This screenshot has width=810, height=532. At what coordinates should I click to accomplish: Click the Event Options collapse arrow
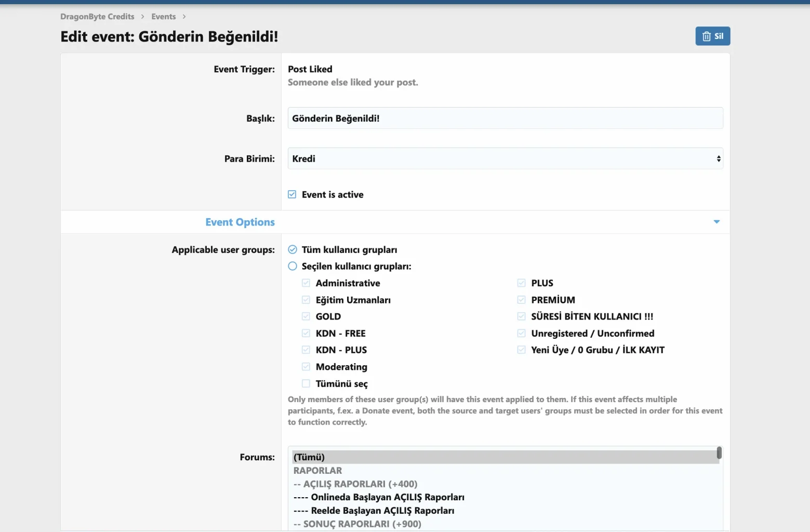coord(716,222)
